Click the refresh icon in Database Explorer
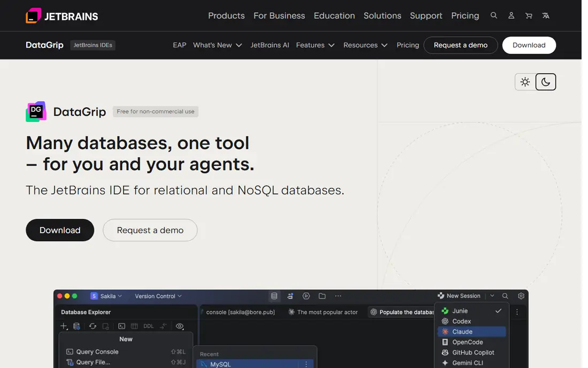The width and height of the screenshot is (588, 368). 92,326
